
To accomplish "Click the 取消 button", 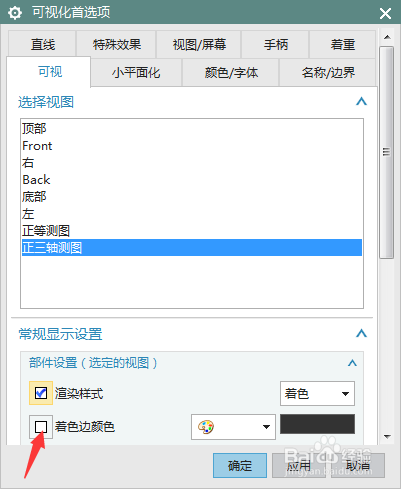I will pyautogui.click(x=358, y=465).
